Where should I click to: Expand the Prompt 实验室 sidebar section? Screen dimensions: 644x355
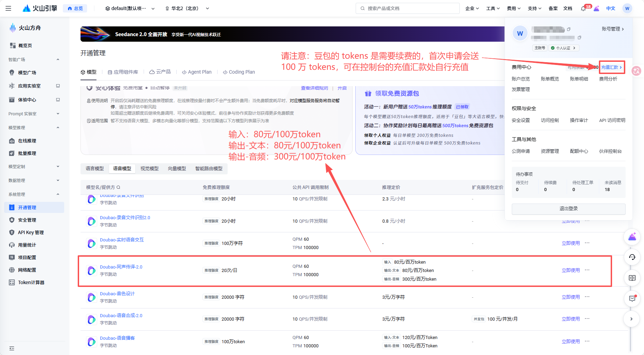[34, 114]
